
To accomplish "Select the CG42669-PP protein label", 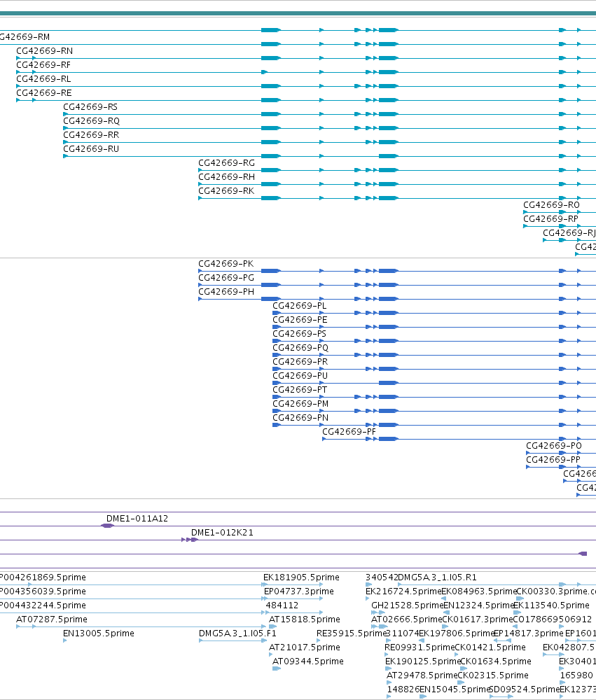I will pyautogui.click(x=553, y=460).
